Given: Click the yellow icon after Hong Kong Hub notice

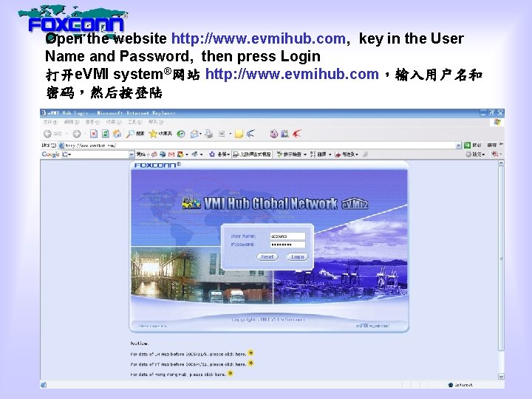Looking at the screenshot, I should [231, 374].
